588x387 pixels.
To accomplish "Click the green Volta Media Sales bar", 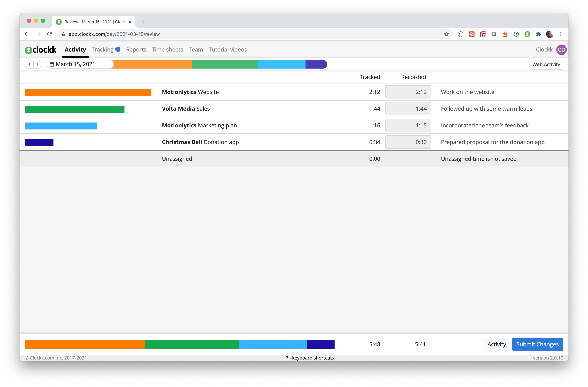I will point(75,109).
